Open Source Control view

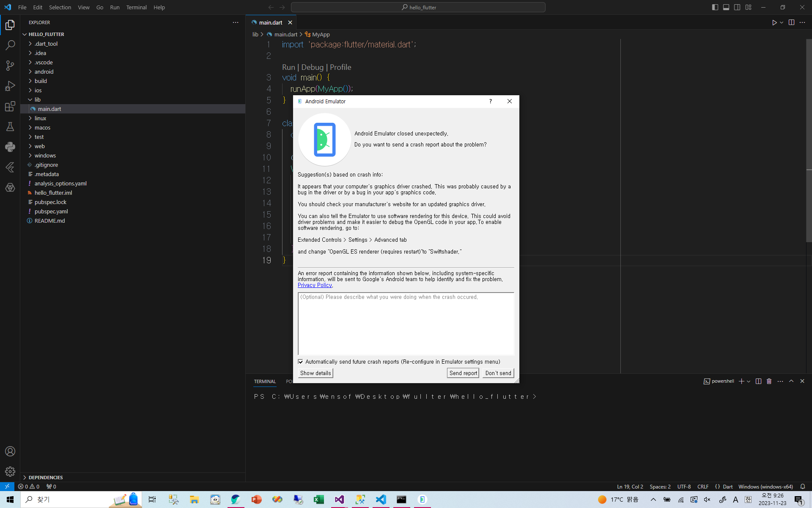pos(10,65)
